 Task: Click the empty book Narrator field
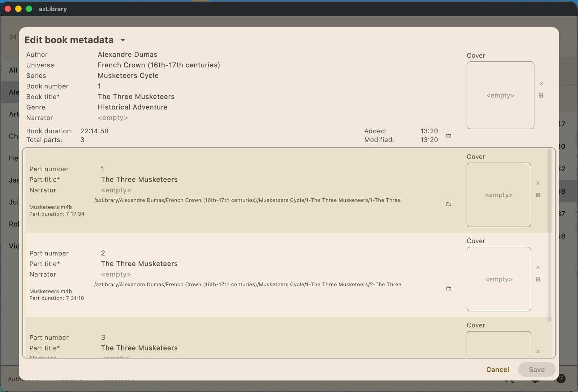[x=113, y=118]
